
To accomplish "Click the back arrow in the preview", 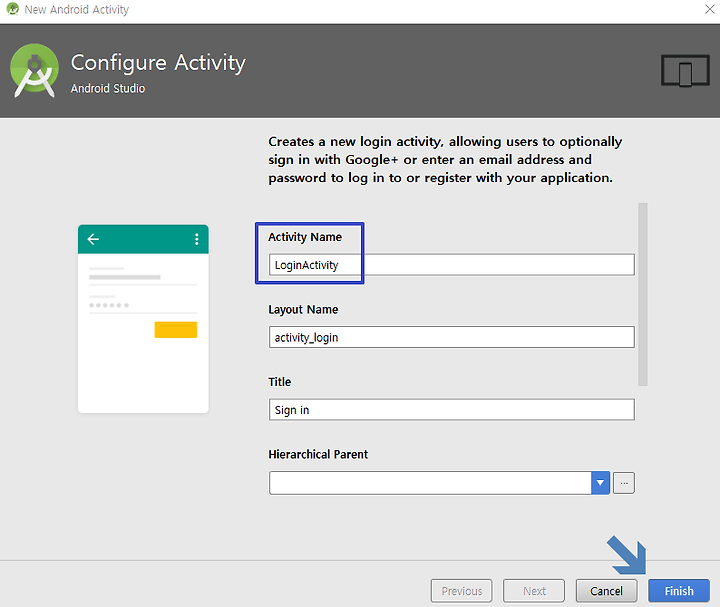I will click(93, 239).
